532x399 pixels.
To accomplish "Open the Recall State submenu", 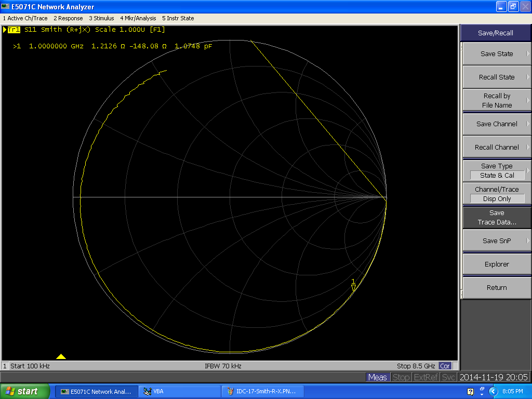I will 496,77.
